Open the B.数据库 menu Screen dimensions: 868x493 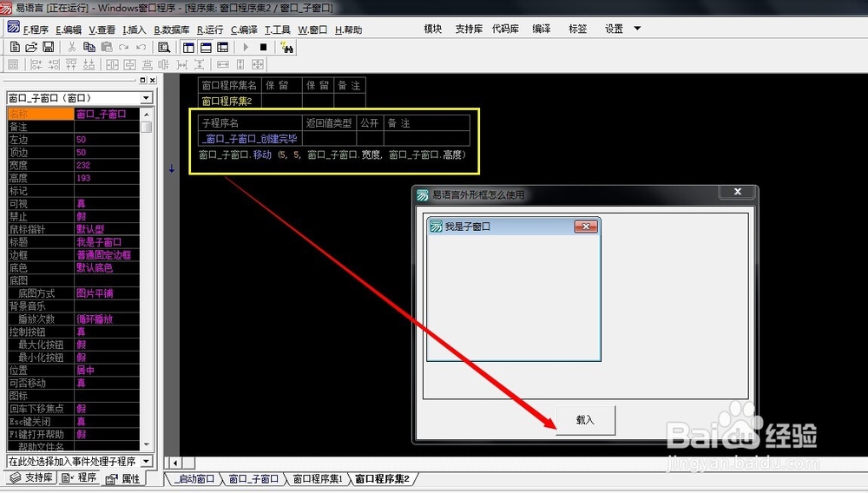pyautogui.click(x=172, y=30)
